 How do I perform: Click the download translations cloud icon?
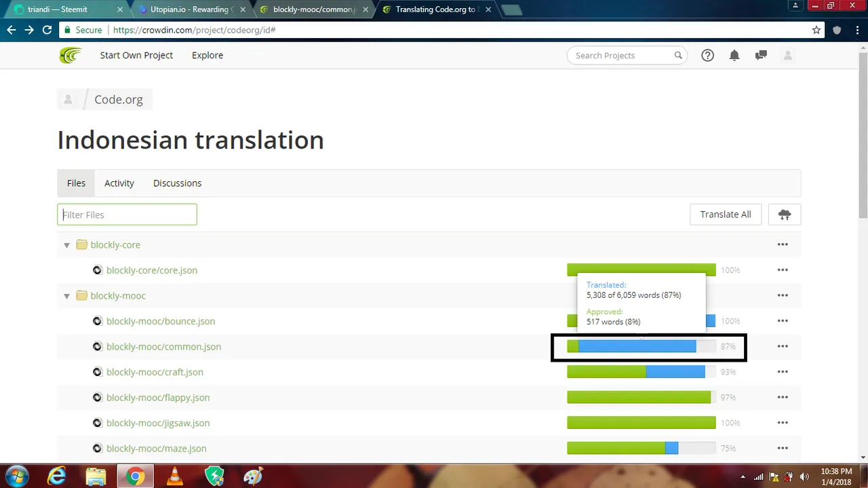click(785, 214)
